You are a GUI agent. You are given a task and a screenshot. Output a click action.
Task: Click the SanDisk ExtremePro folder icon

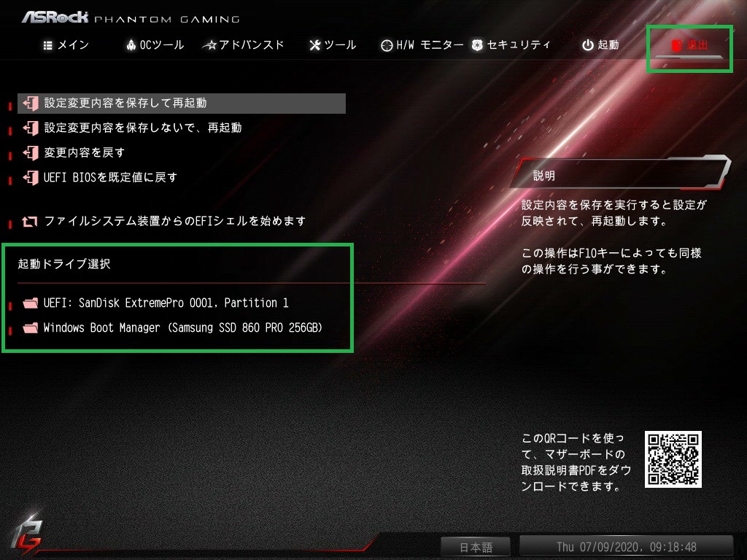click(x=30, y=303)
